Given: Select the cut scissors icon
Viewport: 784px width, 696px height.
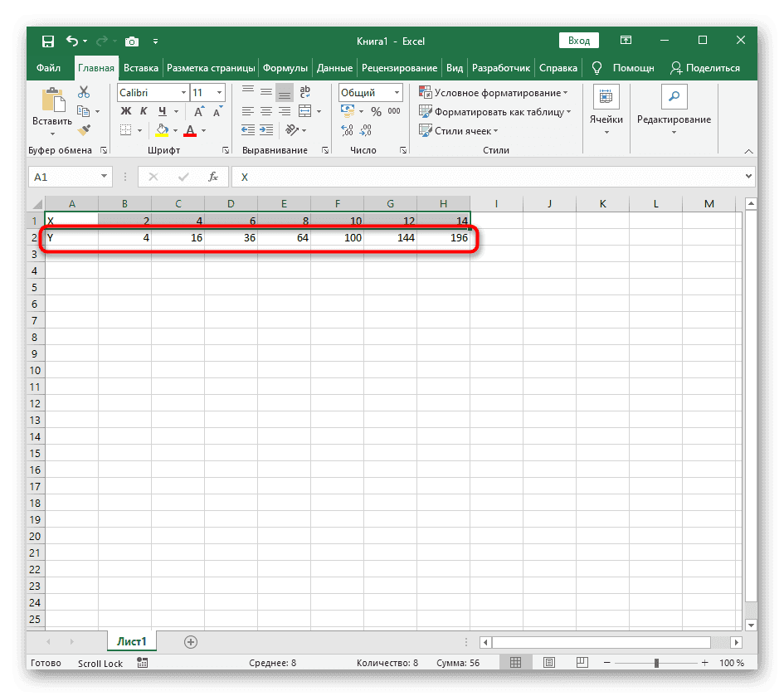Looking at the screenshot, I should 84,91.
